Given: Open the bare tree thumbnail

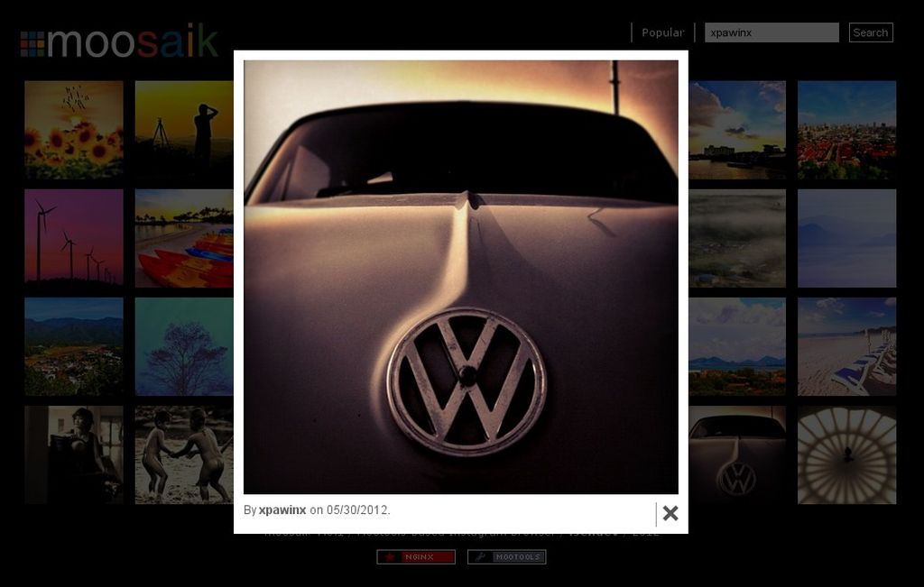Looking at the screenshot, I should tap(184, 347).
